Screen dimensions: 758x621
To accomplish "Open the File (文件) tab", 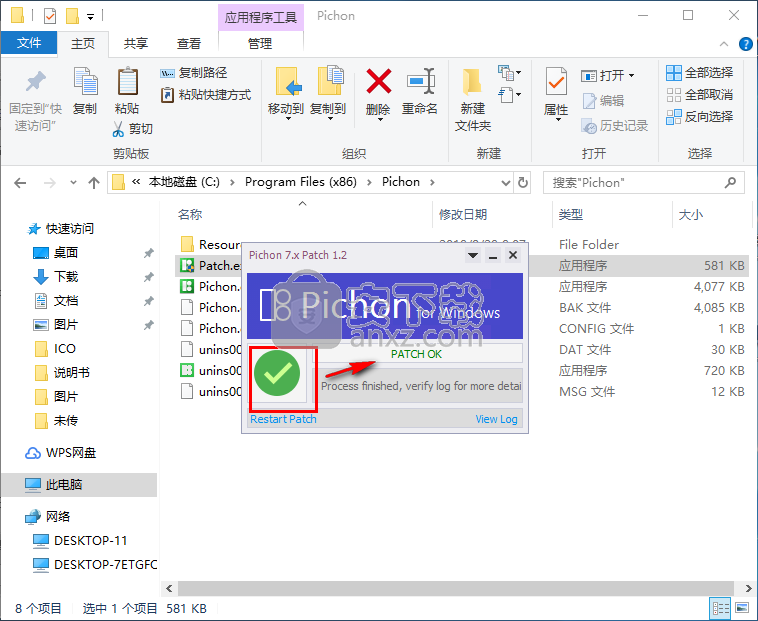I will click(x=29, y=43).
